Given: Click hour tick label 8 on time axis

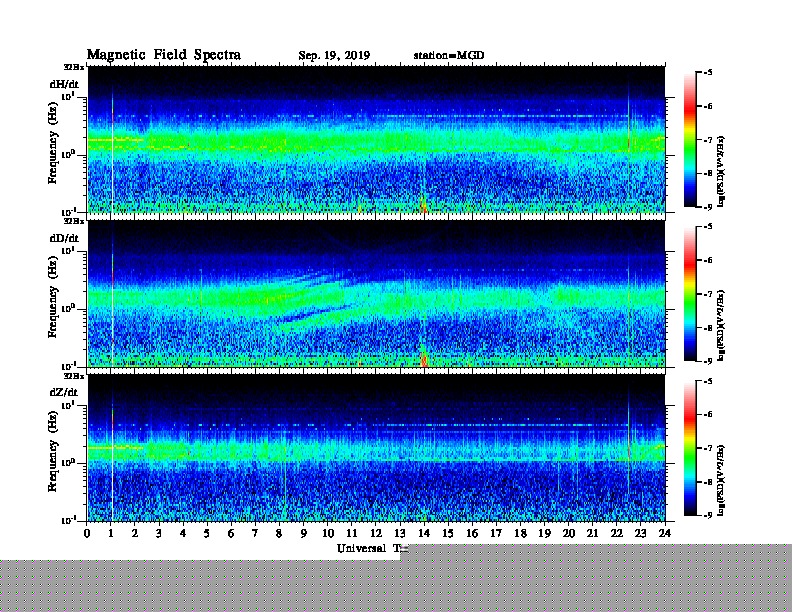Looking at the screenshot, I should (x=279, y=533).
